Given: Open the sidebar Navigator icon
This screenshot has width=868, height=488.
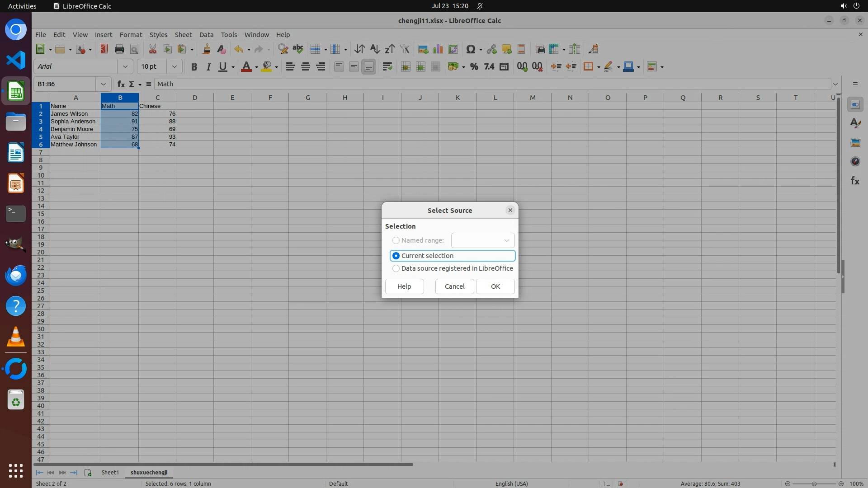Looking at the screenshot, I should [855, 161].
